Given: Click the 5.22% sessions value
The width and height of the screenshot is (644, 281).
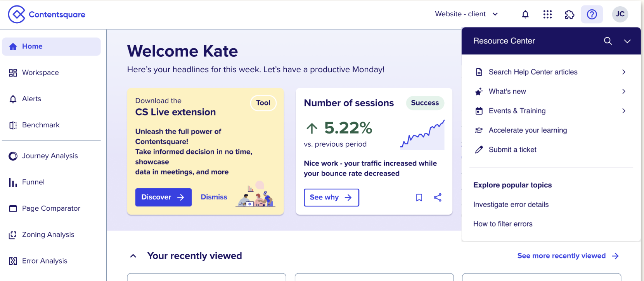Looking at the screenshot, I should click(348, 128).
